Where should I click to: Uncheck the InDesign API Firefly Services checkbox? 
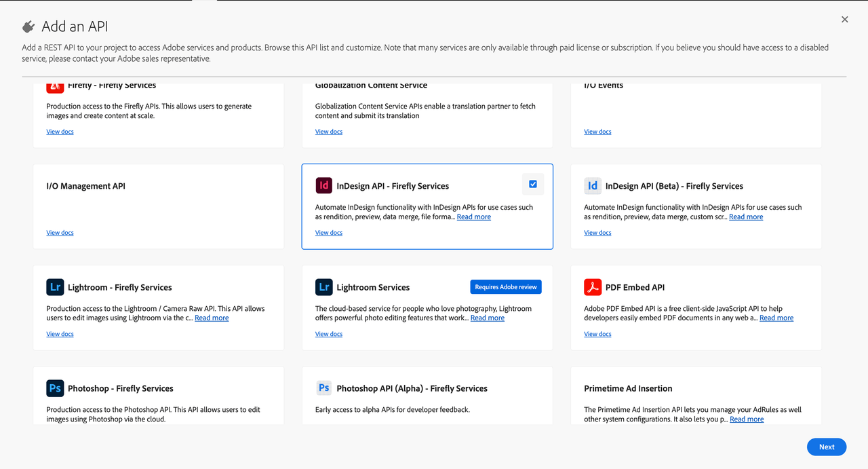(x=532, y=184)
